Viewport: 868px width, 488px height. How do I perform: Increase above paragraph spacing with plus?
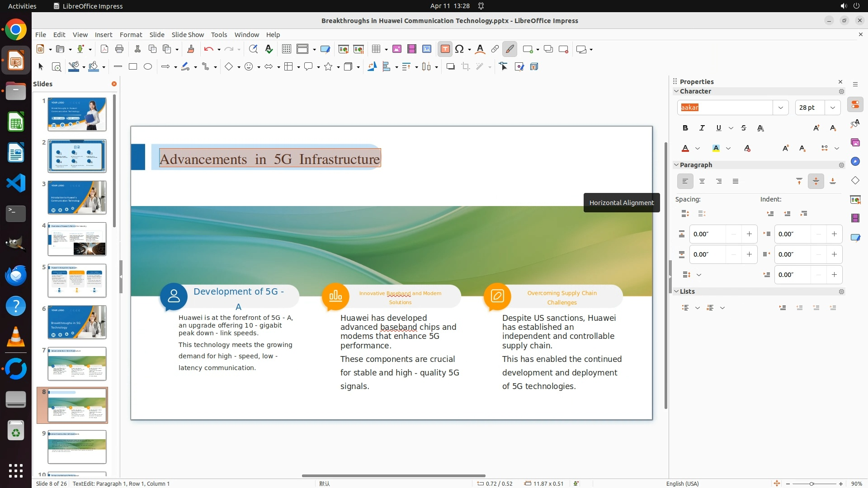coord(749,234)
